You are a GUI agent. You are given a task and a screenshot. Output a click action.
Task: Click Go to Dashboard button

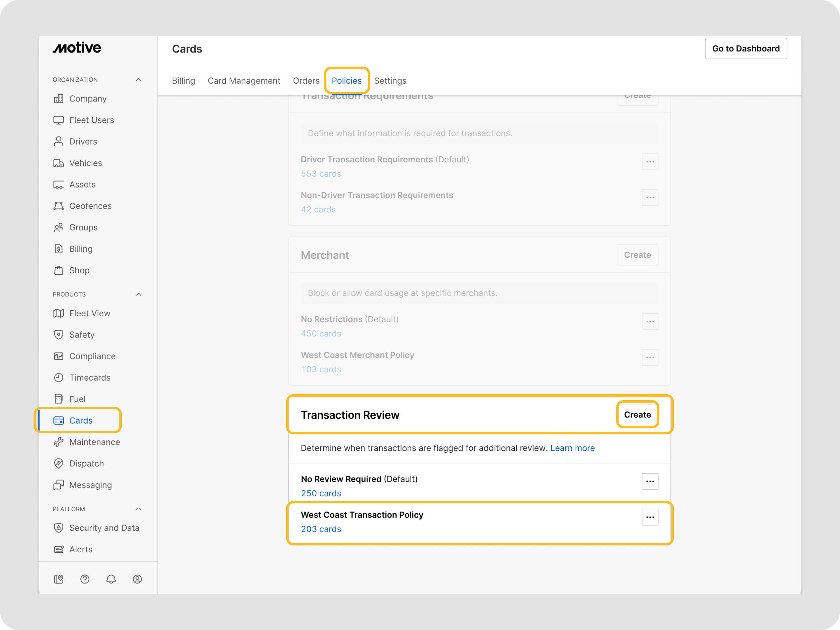click(x=745, y=49)
